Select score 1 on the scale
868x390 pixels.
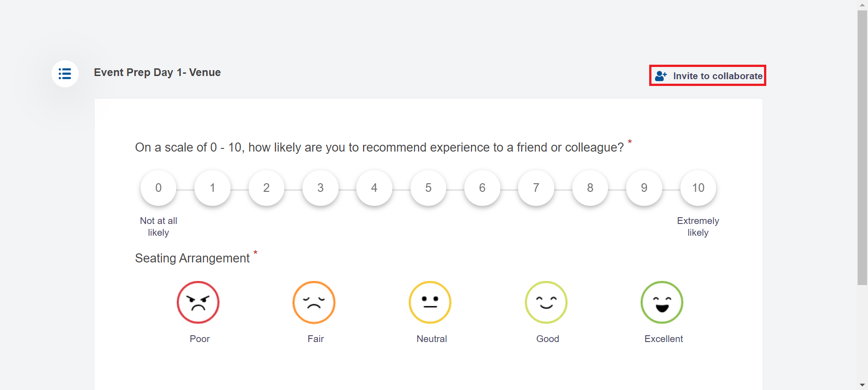(x=212, y=188)
